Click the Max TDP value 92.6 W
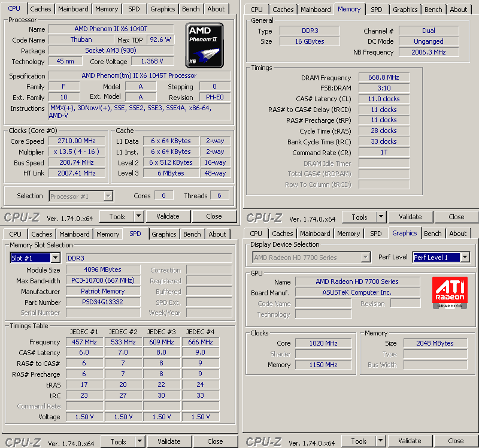Image resolution: width=479 pixels, height=448 pixels. [x=160, y=40]
